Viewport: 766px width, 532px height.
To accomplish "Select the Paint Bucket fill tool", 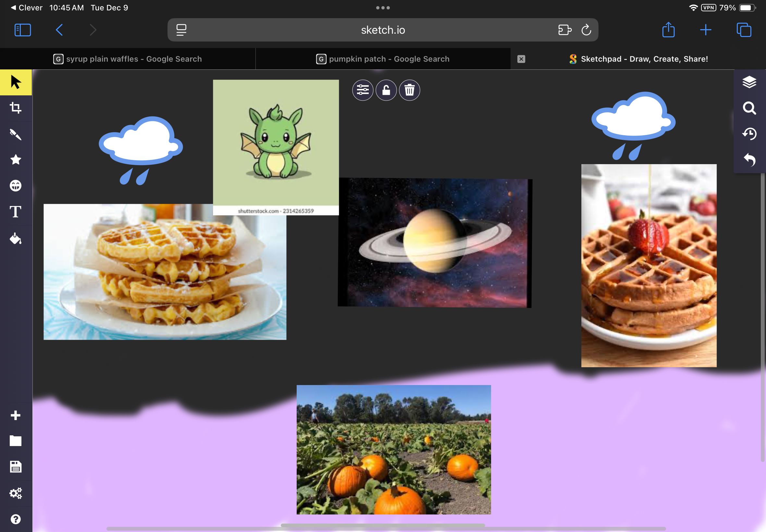I will (x=16, y=239).
